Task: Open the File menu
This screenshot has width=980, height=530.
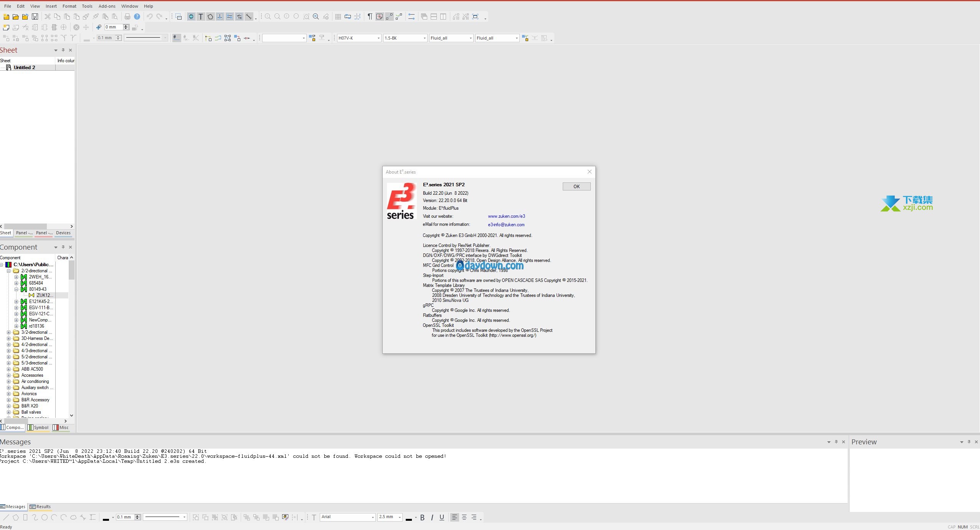Action: (8, 6)
